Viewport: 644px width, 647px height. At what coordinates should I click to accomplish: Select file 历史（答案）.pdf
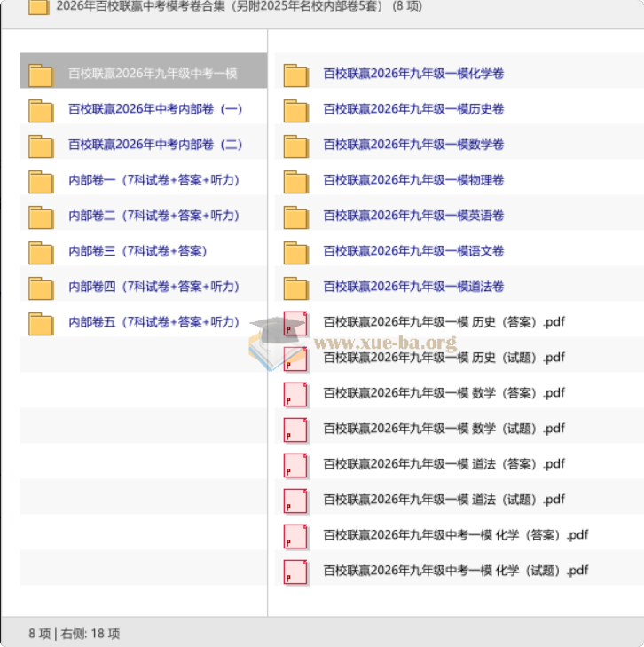[x=444, y=322]
